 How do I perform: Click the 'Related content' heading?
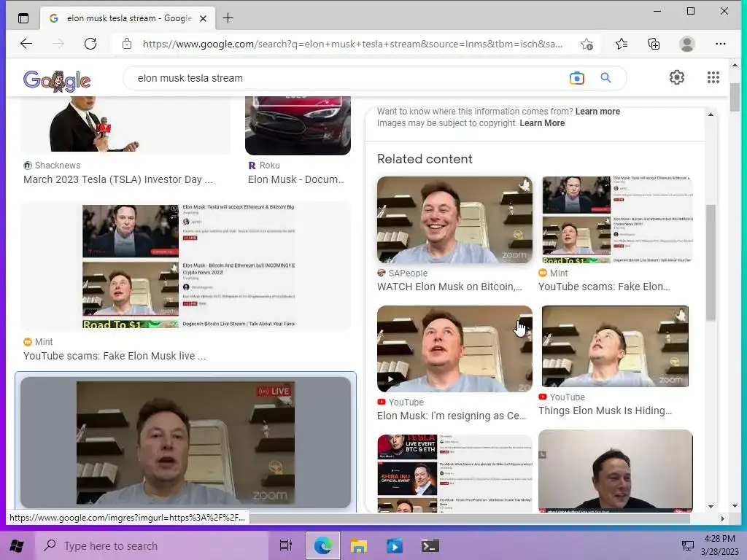(x=425, y=159)
